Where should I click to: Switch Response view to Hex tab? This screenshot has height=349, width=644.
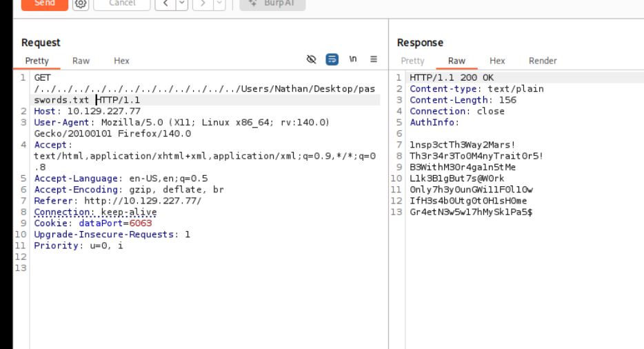497,61
